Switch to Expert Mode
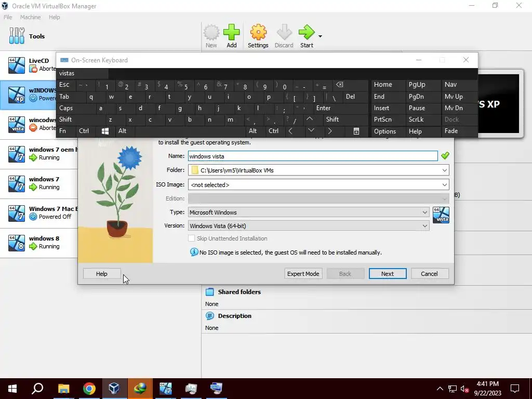The height and width of the screenshot is (399, 532). pyautogui.click(x=303, y=274)
